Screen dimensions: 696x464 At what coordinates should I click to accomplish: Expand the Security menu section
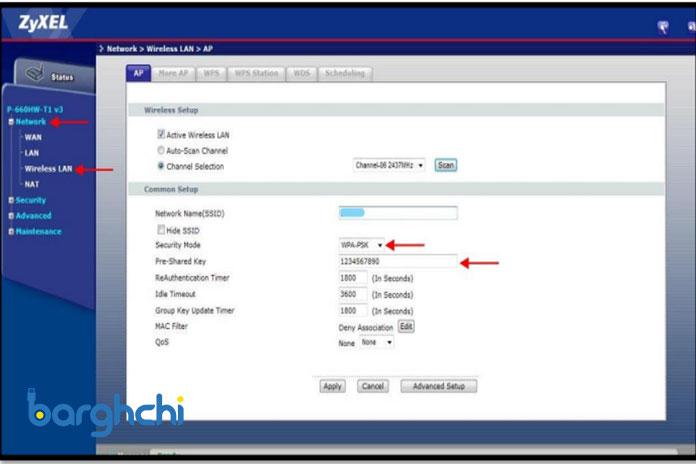click(11, 200)
